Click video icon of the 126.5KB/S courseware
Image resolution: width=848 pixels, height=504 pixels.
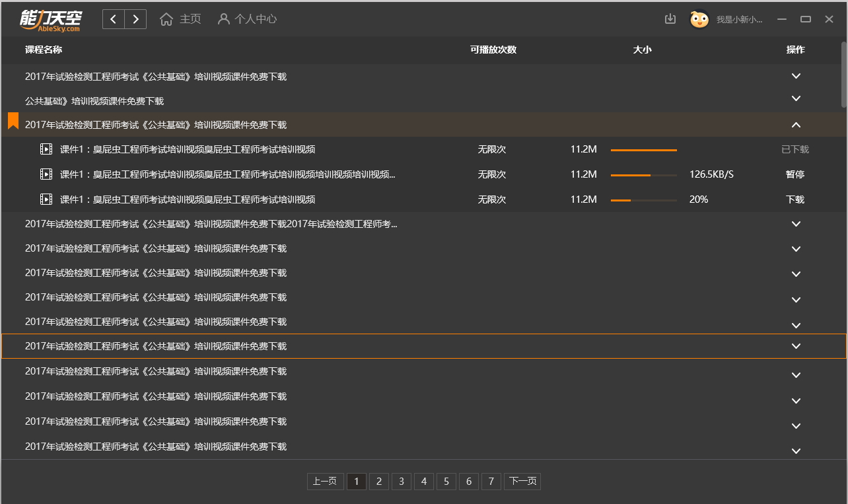click(x=46, y=174)
